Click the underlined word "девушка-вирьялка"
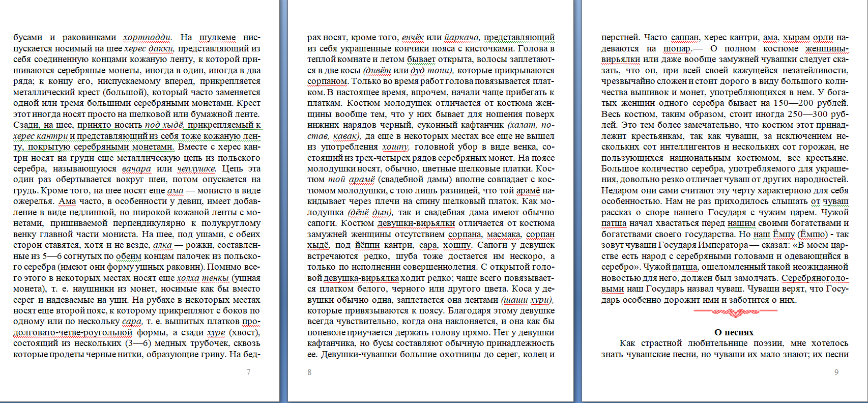The width and height of the screenshot is (868, 403). click(361, 278)
